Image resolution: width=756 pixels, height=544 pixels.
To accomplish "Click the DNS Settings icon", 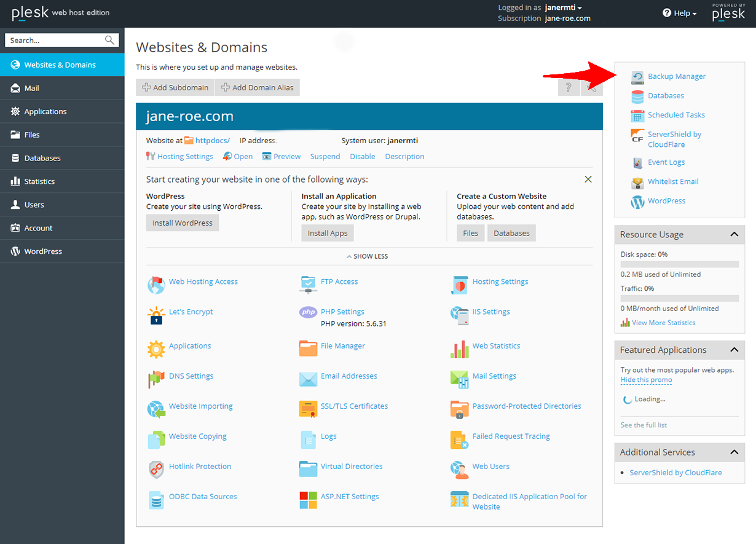I will pos(156,379).
